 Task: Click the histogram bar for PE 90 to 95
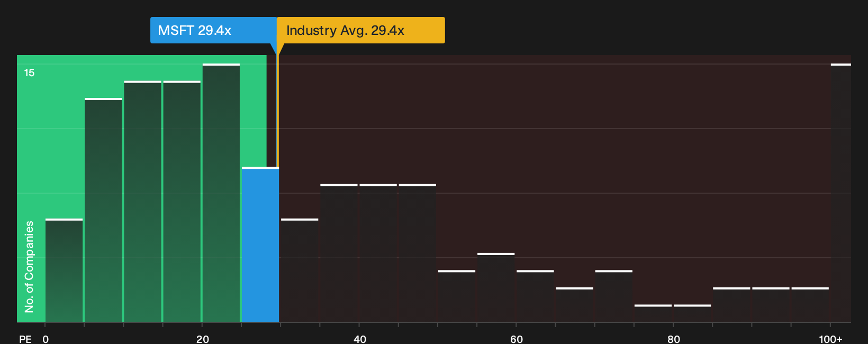click(771, 305)
